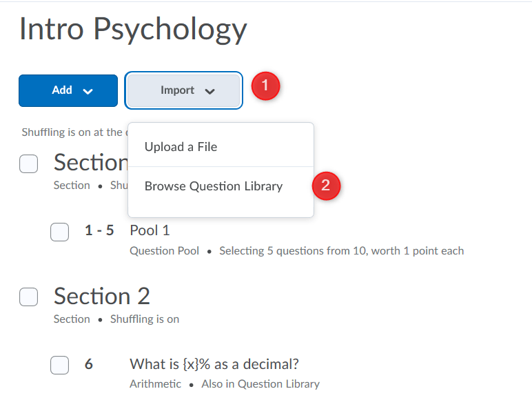Check the Section 2 checkbox

click(x=28, y=297)
